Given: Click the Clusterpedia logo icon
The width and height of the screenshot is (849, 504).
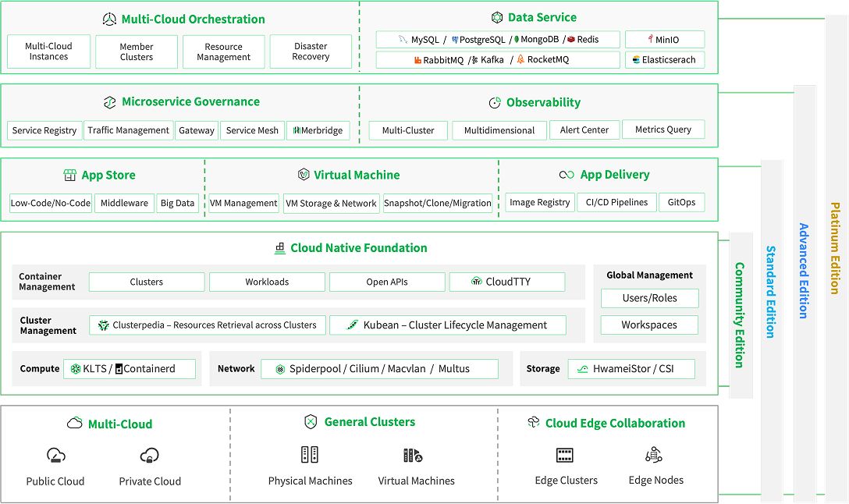Looking at the screenshot, I should pyautogui.click(x=103, y=325).
